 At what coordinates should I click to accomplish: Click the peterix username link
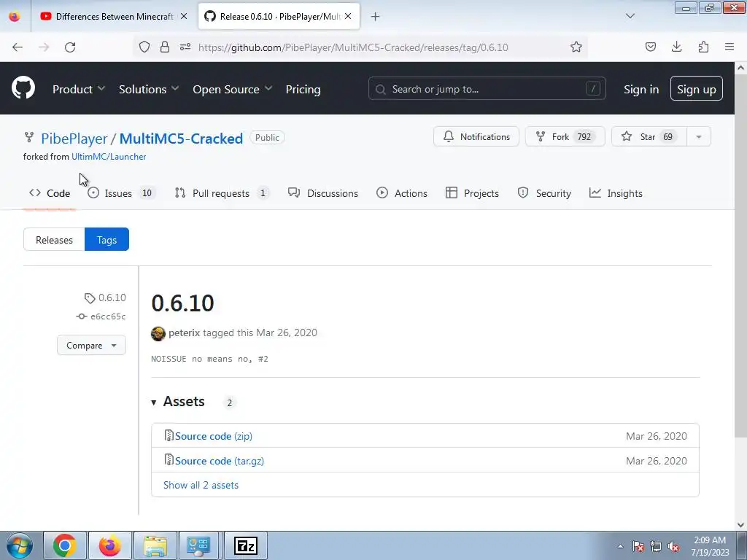tap(185, 332)
